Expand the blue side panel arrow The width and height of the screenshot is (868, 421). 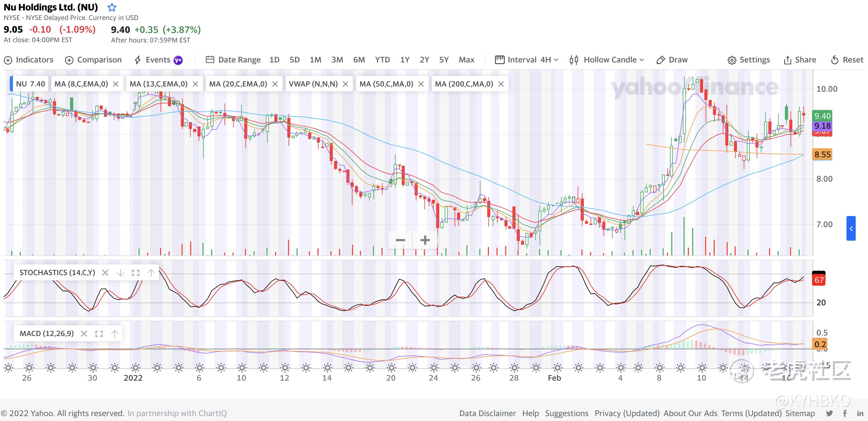click(x=851, y=228)
